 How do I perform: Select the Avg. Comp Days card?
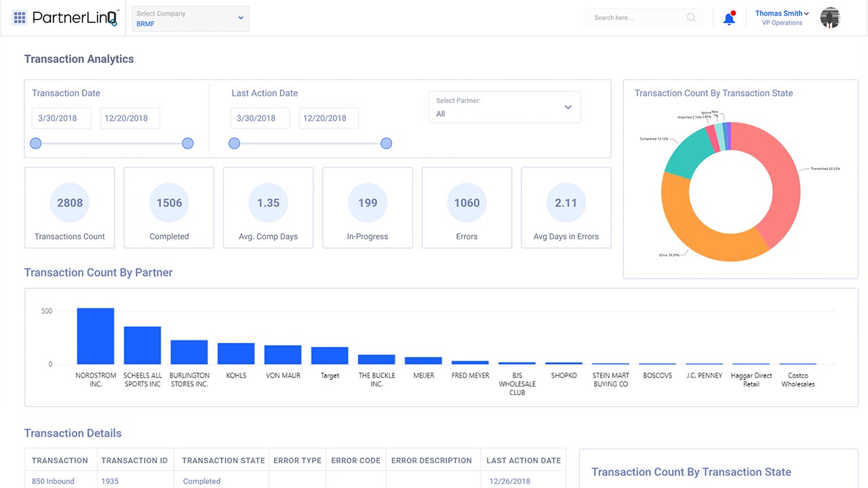(269, 208)
